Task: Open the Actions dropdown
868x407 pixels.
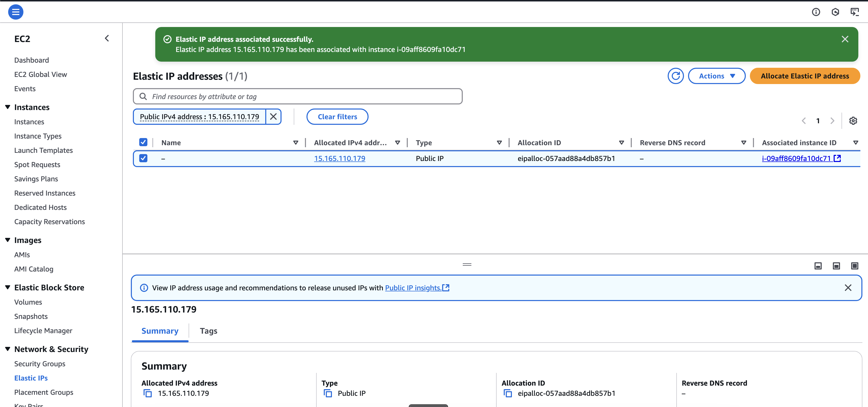Action: (716, 76)
